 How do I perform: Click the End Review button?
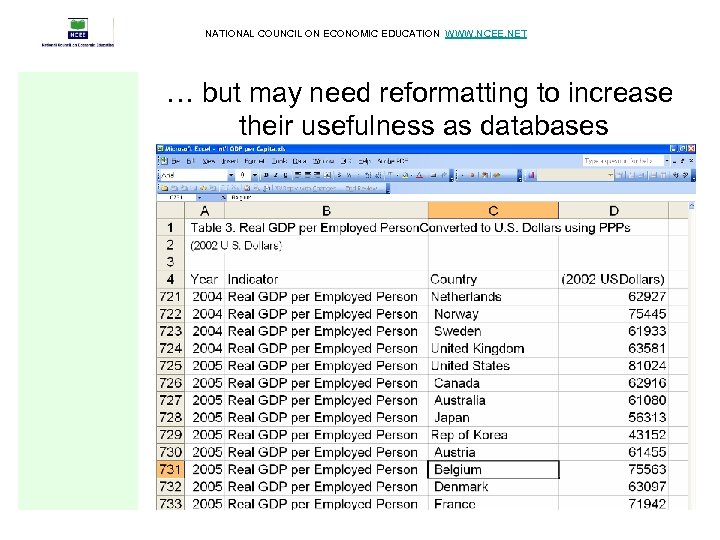tap(361, 188)
